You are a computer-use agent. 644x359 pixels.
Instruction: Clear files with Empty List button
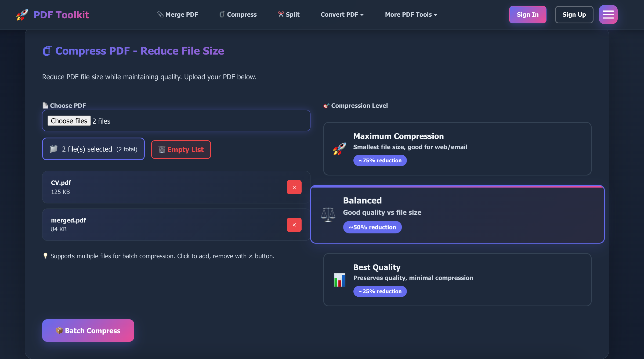[x=181, y=149]
